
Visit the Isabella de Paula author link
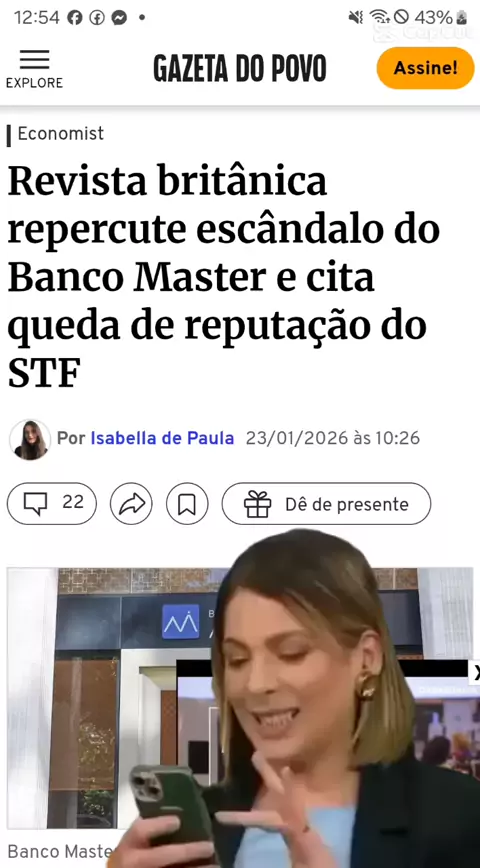pyautogui.click(x=162, y=438)
